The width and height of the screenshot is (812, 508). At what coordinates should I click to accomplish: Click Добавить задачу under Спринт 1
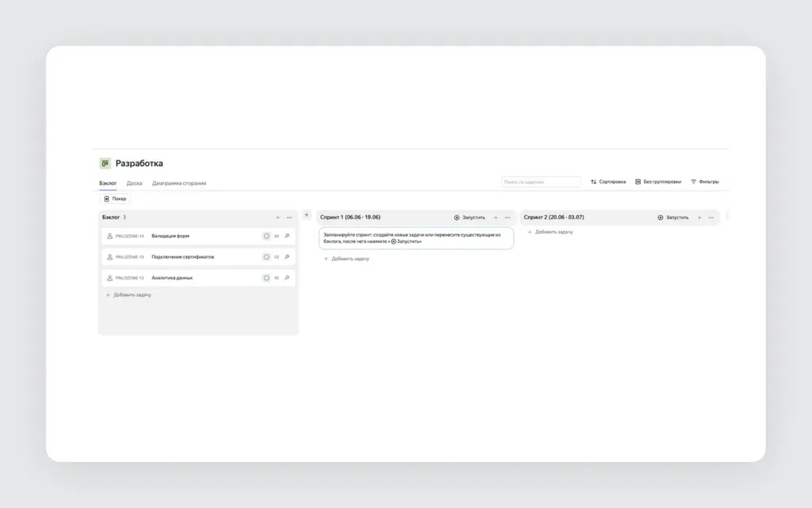coord(347,259)
